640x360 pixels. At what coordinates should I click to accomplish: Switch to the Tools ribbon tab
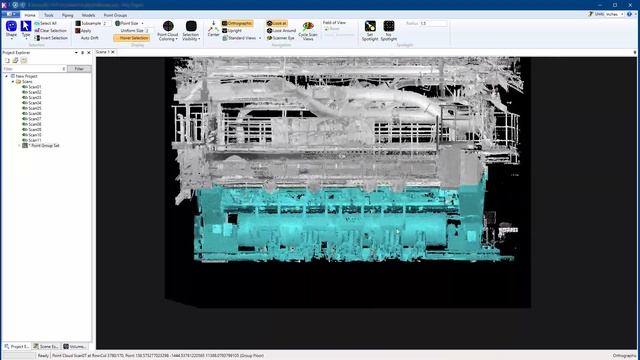tap(49, 15)
